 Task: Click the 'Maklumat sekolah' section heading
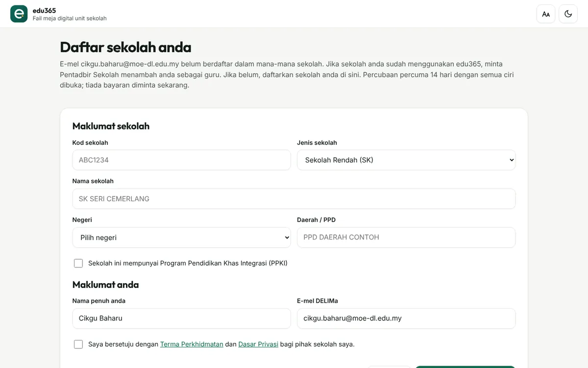coord(111,126)
